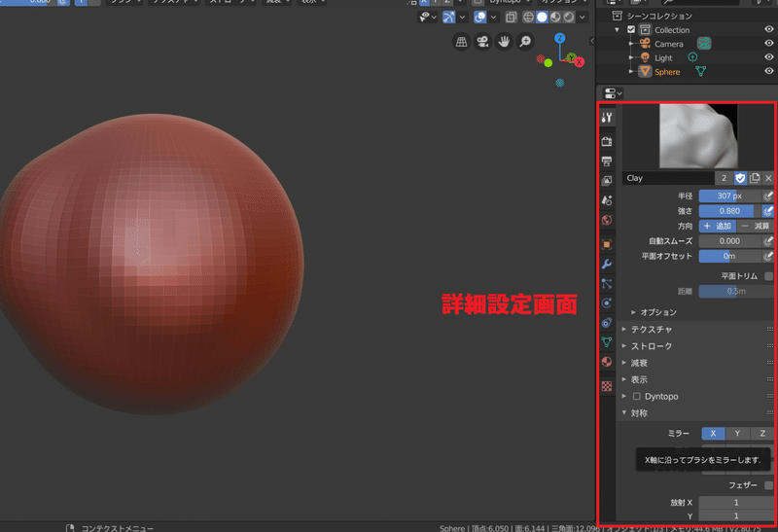Open the Render properties tab
The image size is (778, 532).
tap(607, 141)
